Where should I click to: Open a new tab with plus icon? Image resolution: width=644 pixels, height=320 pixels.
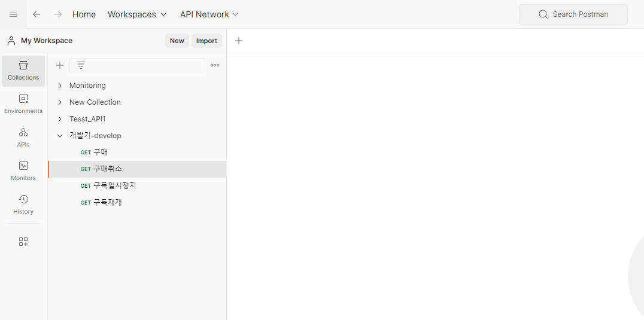click(239, 41)
